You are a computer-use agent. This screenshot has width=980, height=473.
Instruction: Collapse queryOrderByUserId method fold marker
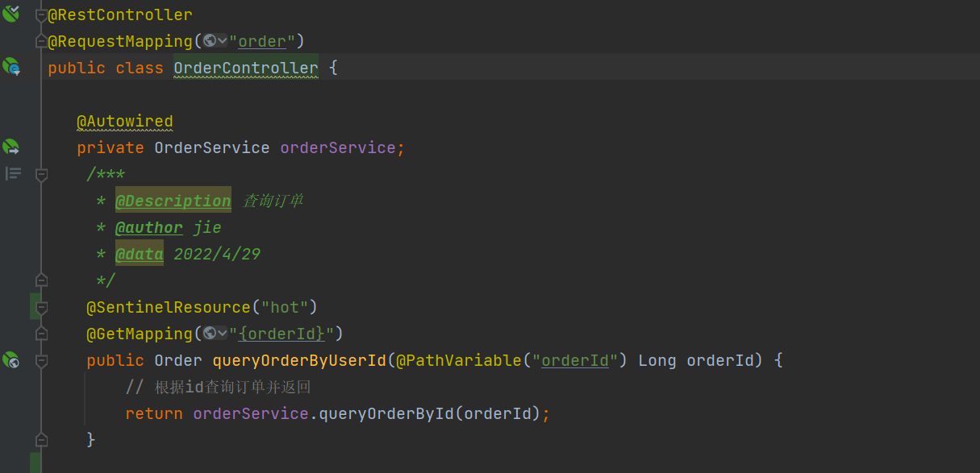[41, 360]
